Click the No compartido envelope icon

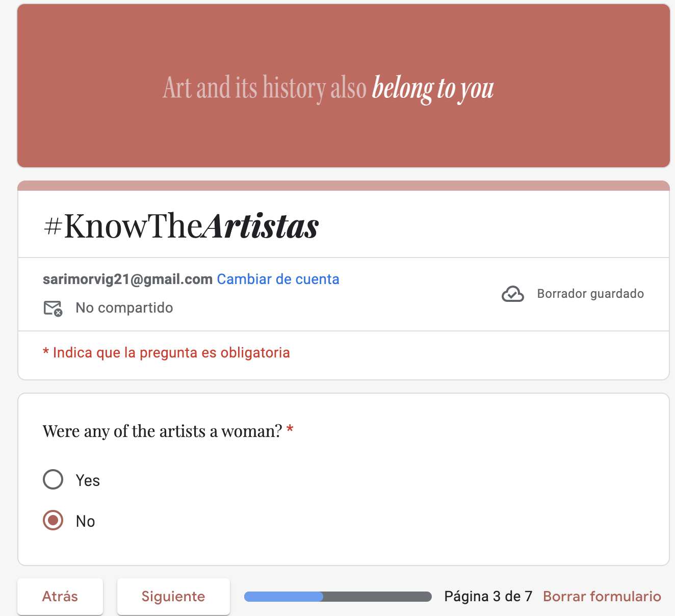pos(53,308)
